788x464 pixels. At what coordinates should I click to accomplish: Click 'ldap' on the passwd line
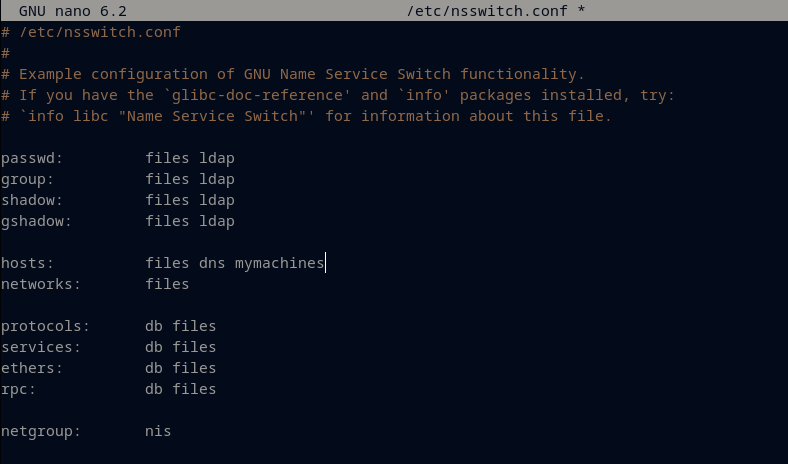[x=217, y=158]
